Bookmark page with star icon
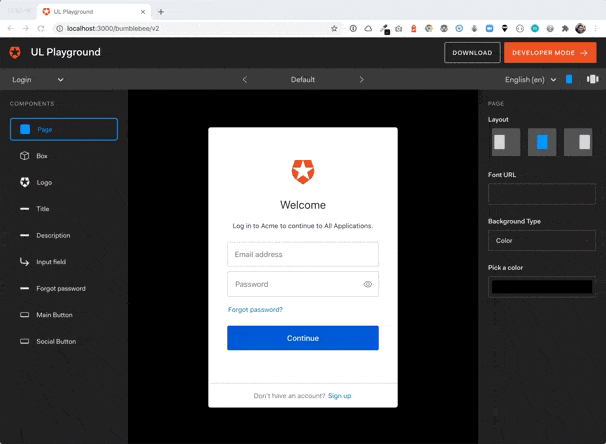Image resolution: width=606 pixels, height=444 pixels. pos(334,28)
